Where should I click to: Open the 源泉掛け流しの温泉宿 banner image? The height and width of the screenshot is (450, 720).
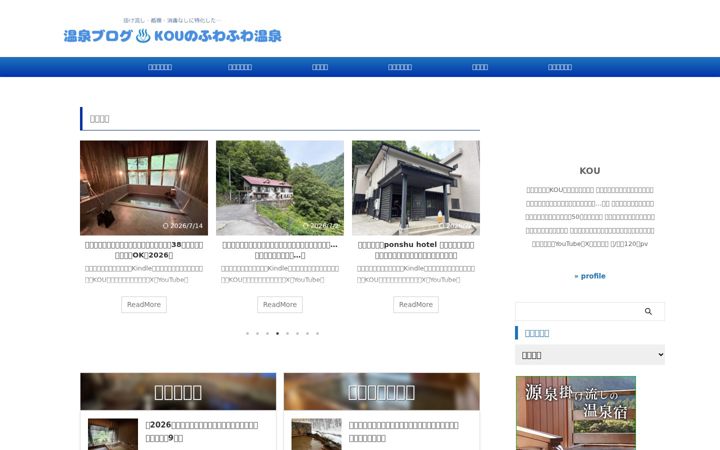[575, 413]
